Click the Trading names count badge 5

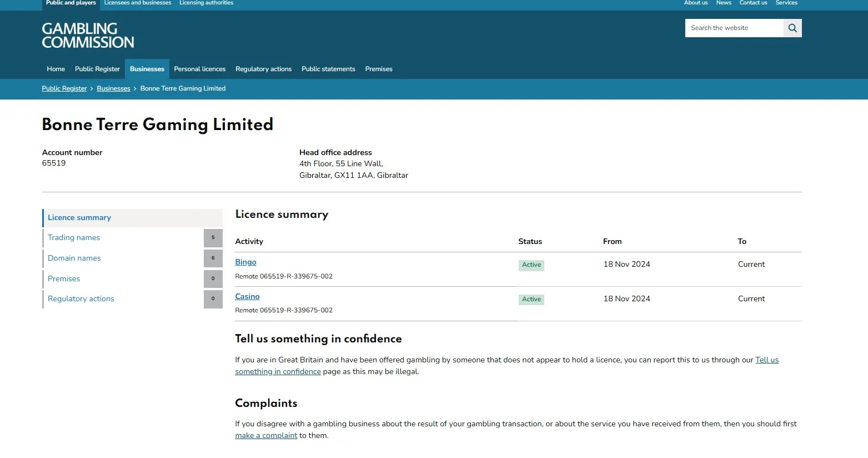pyautogui.click(x=213, y=238)
